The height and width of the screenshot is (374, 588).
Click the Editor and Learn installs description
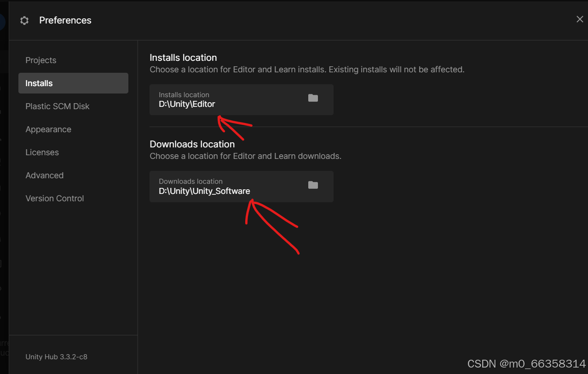click(x=307, y=70)
